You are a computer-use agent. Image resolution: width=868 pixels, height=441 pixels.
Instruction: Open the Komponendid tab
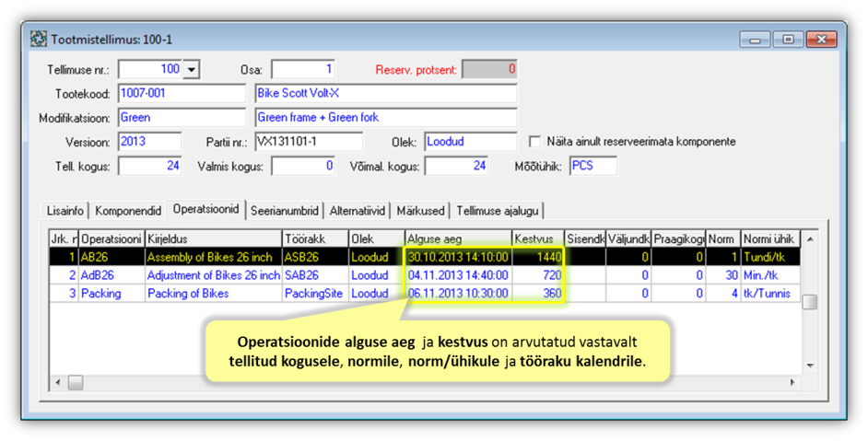click(128, 211)
